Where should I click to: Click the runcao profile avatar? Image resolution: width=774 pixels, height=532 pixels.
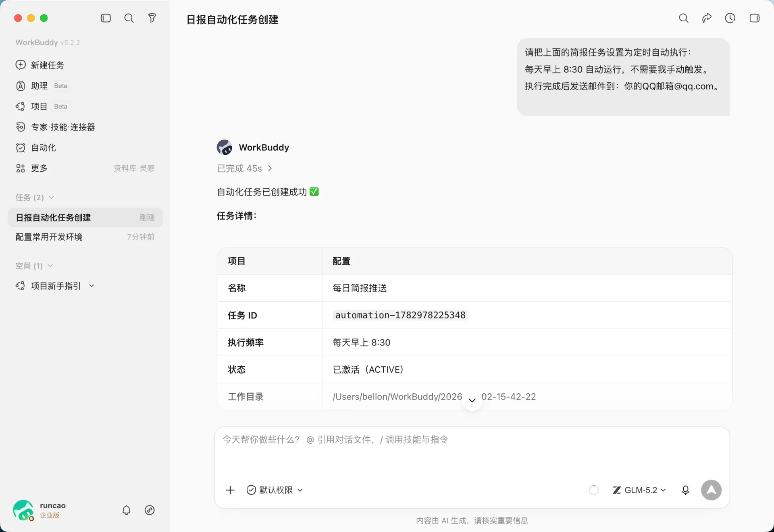click(23, 510)
